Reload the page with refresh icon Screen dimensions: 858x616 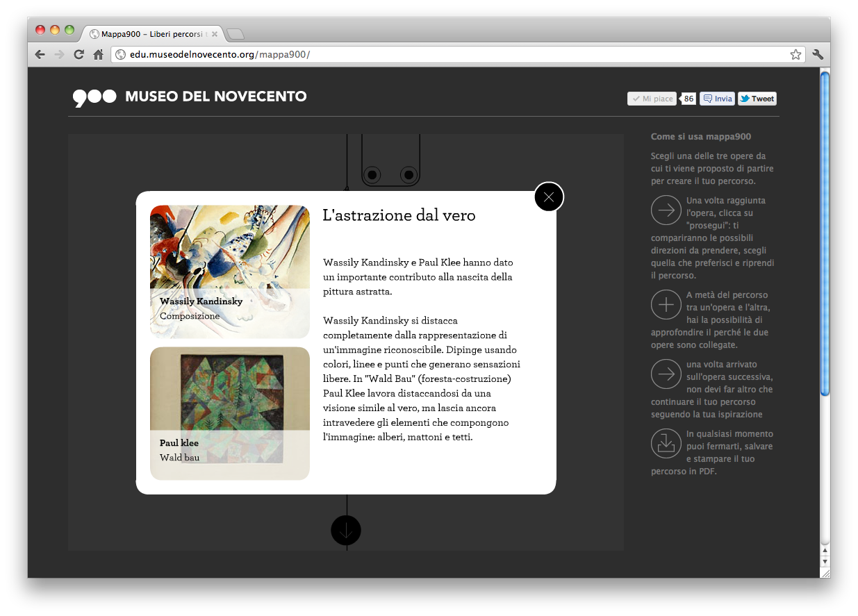[79, 55]
